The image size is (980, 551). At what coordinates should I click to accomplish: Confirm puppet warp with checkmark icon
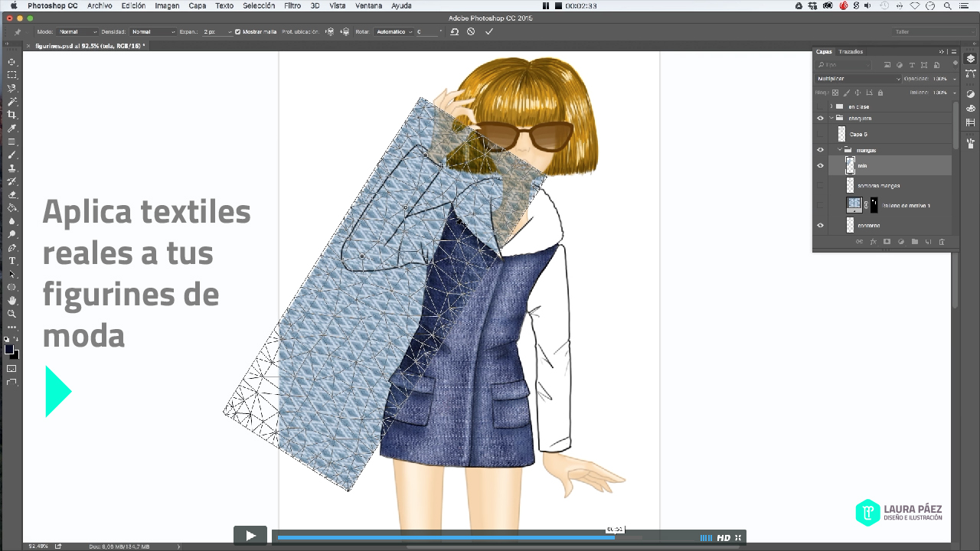point(489,32)
